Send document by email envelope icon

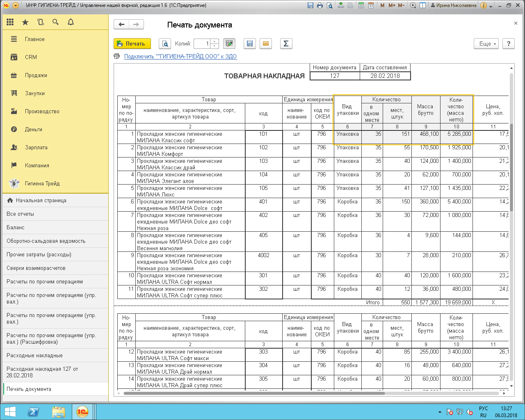point(266,43)
